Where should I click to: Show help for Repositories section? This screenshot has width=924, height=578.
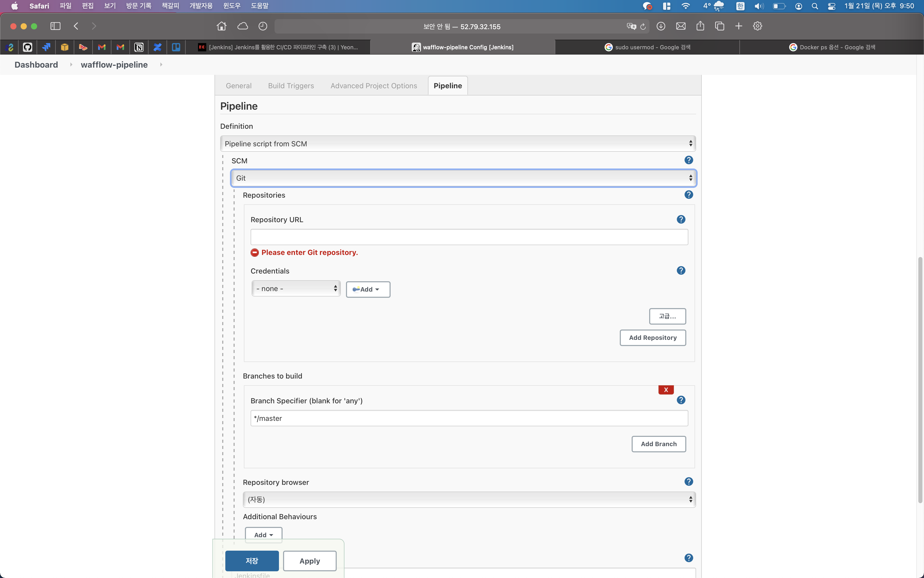[x=688, y=195]
